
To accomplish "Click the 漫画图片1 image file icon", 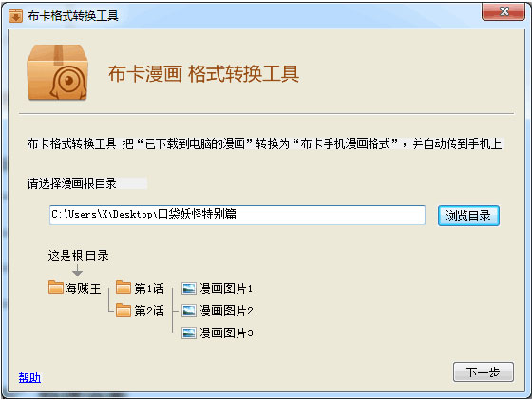I will (189, 289).
